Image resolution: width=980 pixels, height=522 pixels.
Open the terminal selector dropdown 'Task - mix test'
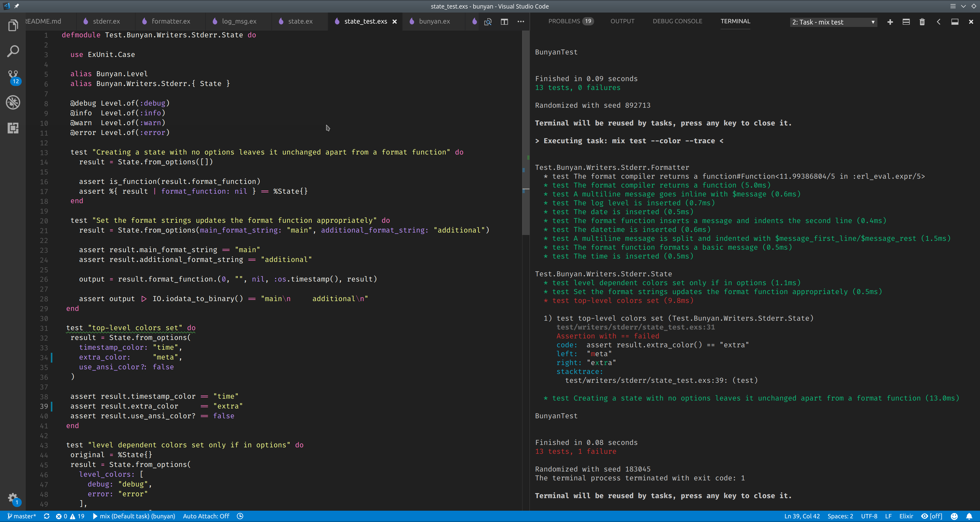coord(833,22)
